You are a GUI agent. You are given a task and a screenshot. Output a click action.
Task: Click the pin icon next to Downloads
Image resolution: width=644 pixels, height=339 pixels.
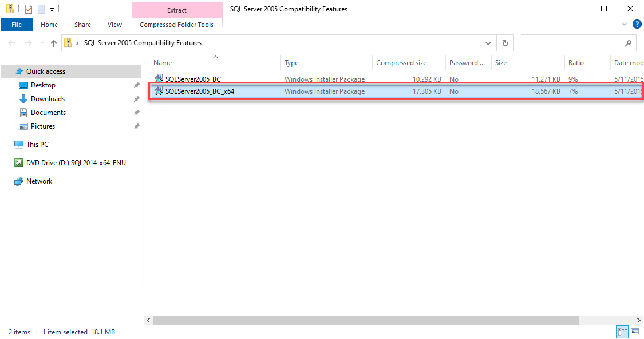[136, 99]
